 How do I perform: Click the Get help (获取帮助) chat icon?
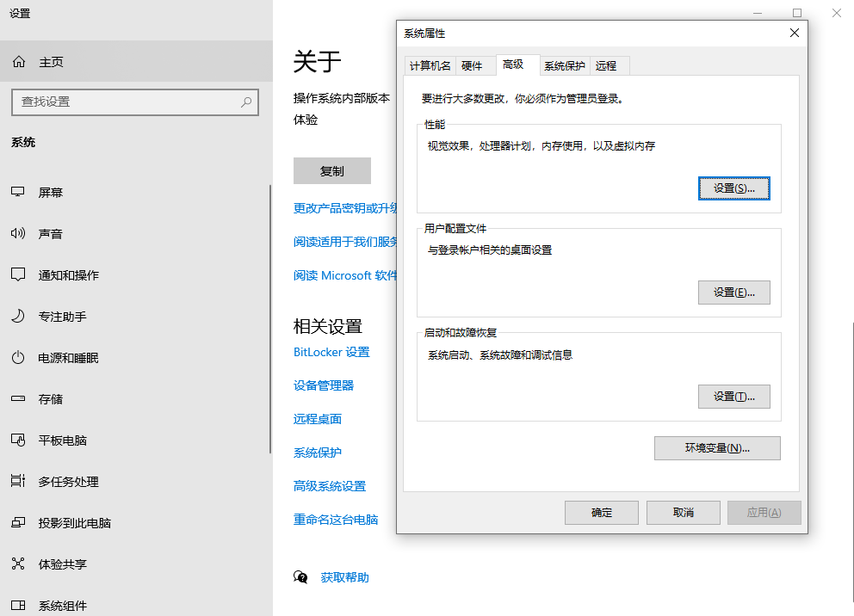pyautogui.click(x=300, y=577)
